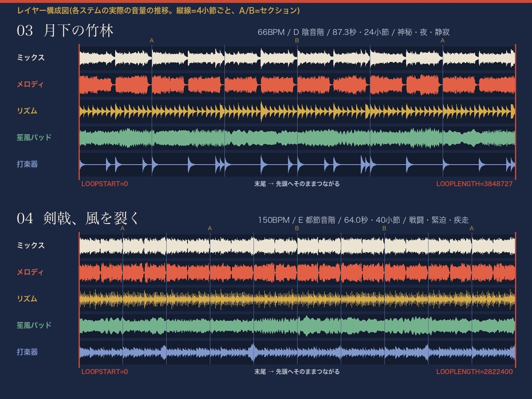
Task: Click 末尾 → 先頭へそのままつながる under track 04
Action: (297, 372)
